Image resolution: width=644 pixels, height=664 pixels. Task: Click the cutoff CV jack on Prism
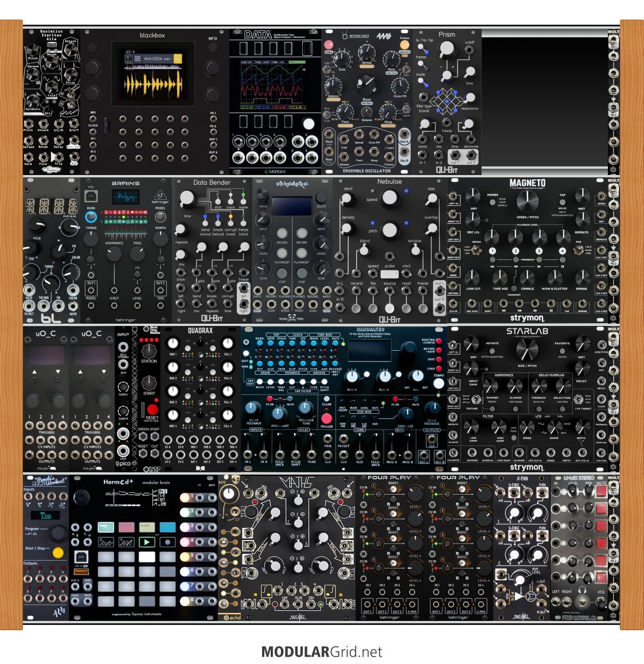pyautogui.click(x=469, y=50)
